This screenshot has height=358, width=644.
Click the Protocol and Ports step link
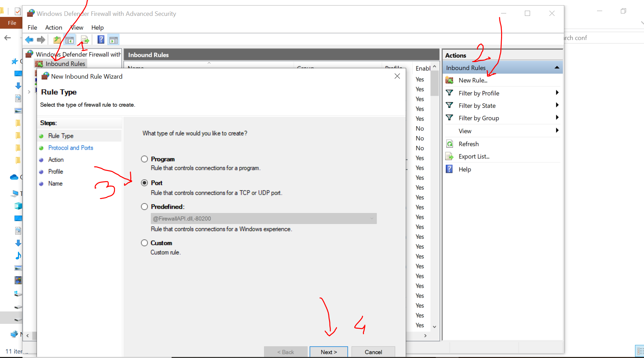pyautogui.click(x=71, y=148)
